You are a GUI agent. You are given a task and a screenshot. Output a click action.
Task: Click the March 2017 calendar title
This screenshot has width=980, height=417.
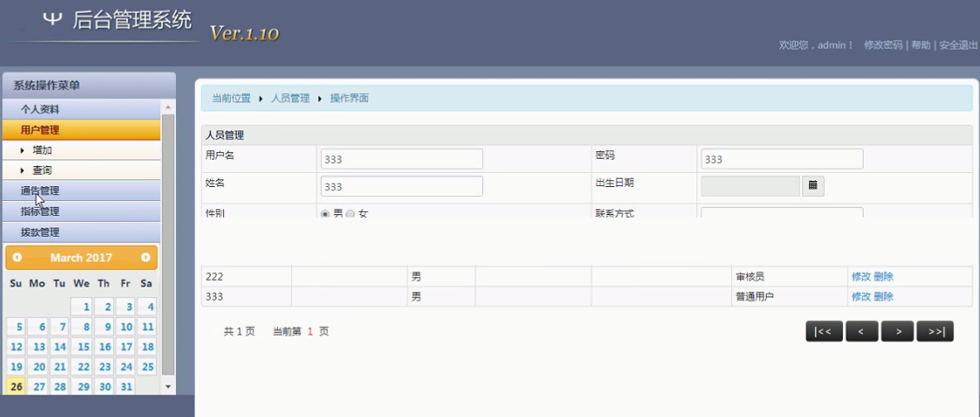click(x=81, y=258)
